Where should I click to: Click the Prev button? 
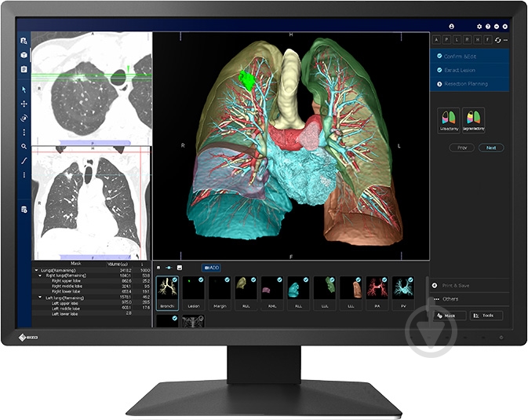click(462, 148)
